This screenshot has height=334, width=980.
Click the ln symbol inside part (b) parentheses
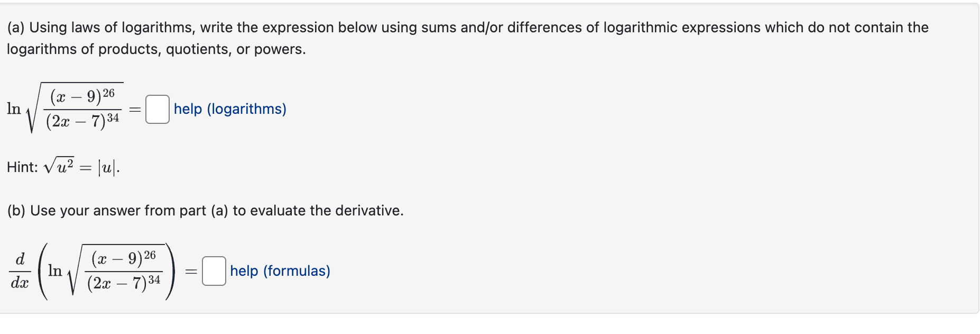click(x=54, y=272)
